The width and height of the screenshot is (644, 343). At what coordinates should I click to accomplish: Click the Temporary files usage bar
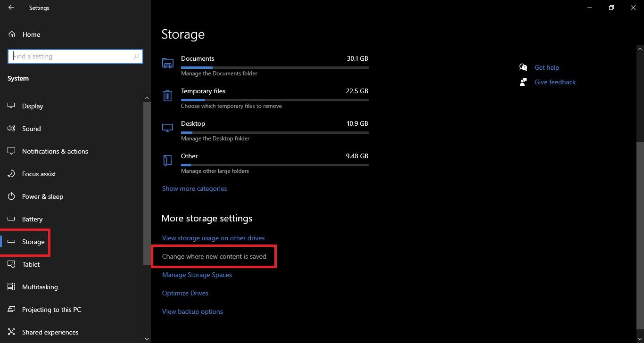(x=275, y=100)
